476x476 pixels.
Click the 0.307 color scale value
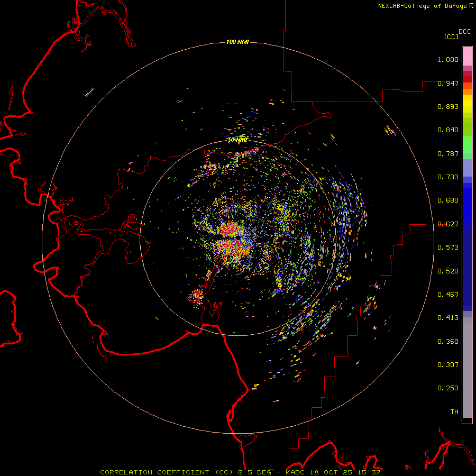pos(448,365)
